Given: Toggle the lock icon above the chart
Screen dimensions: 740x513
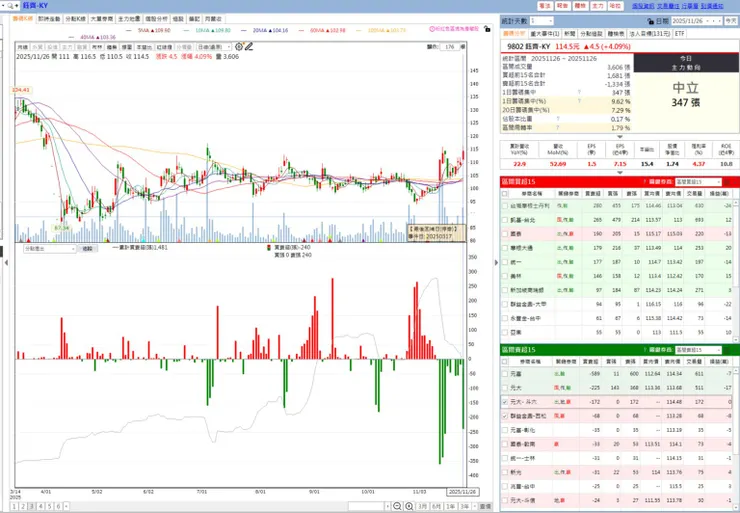Looking at the screenshot, I should click(x=487, y=29).
